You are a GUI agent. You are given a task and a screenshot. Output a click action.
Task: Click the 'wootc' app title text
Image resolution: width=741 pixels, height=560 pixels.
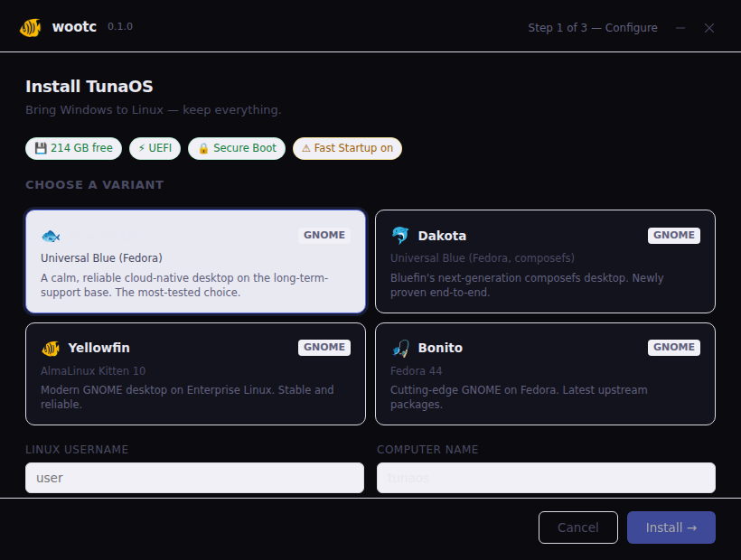click(74, 27)
